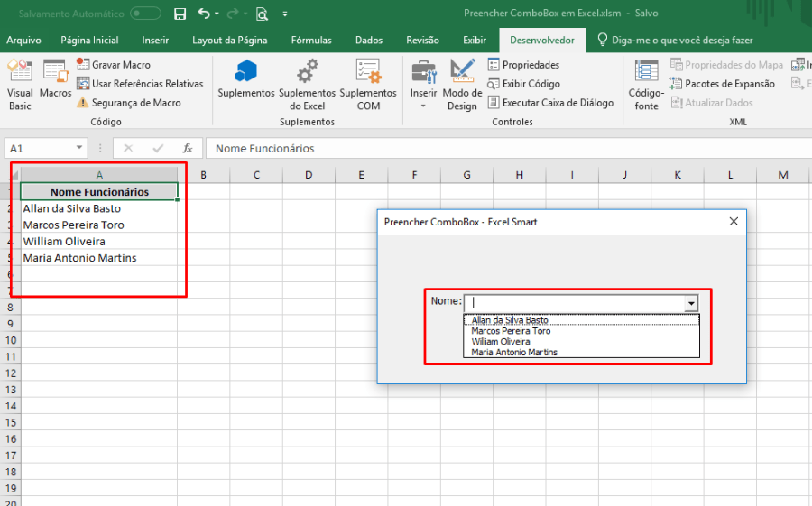Click the formula bar confirm checkmark

(x=158, y=148)
